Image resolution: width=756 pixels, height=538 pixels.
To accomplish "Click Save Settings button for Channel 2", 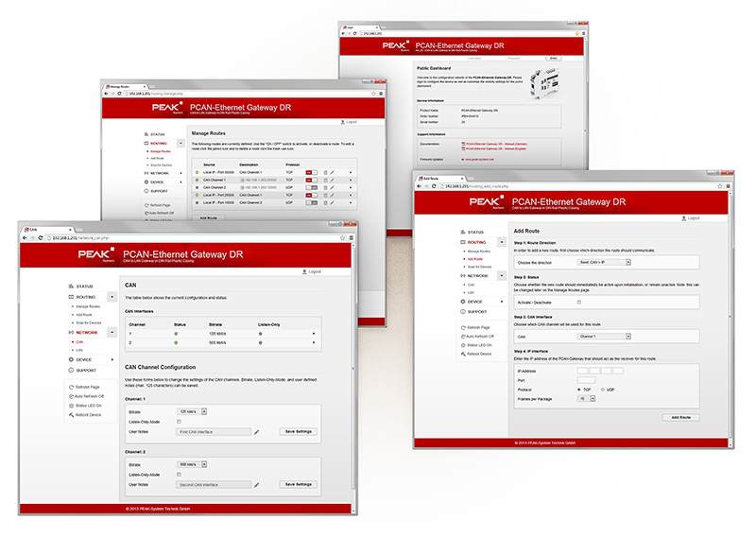I will coord(299,484).
